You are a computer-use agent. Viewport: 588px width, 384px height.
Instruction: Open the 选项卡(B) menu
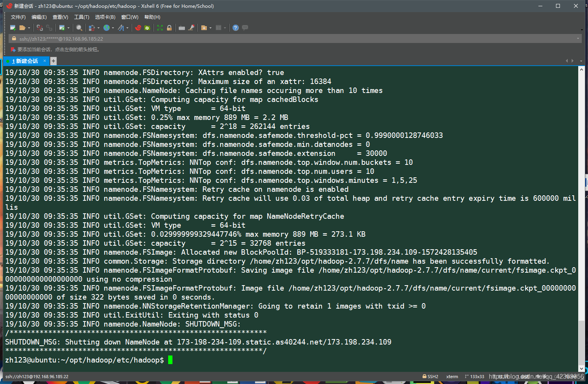pos(105,17)
